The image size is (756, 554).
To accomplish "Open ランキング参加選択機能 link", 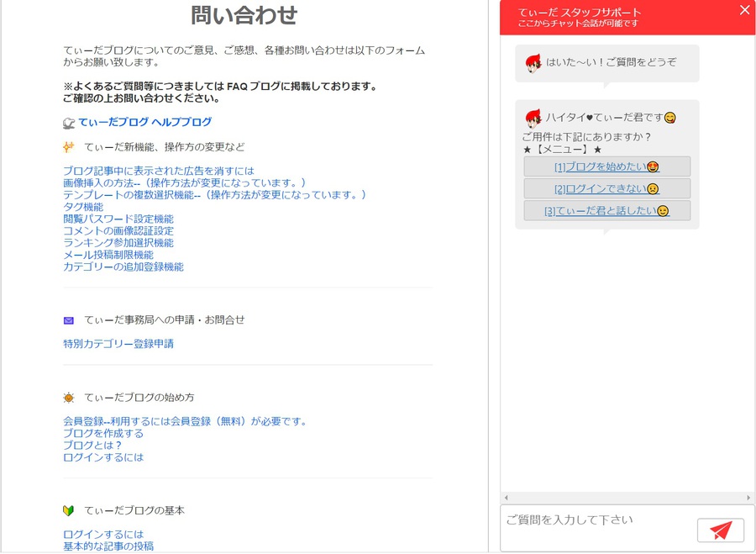I will click(118, 243).
